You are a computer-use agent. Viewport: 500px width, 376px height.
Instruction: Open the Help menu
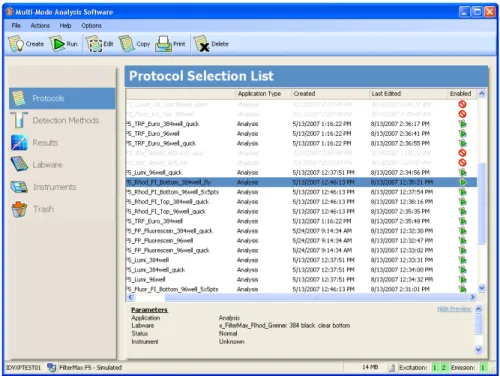click(x=65, y=26)
